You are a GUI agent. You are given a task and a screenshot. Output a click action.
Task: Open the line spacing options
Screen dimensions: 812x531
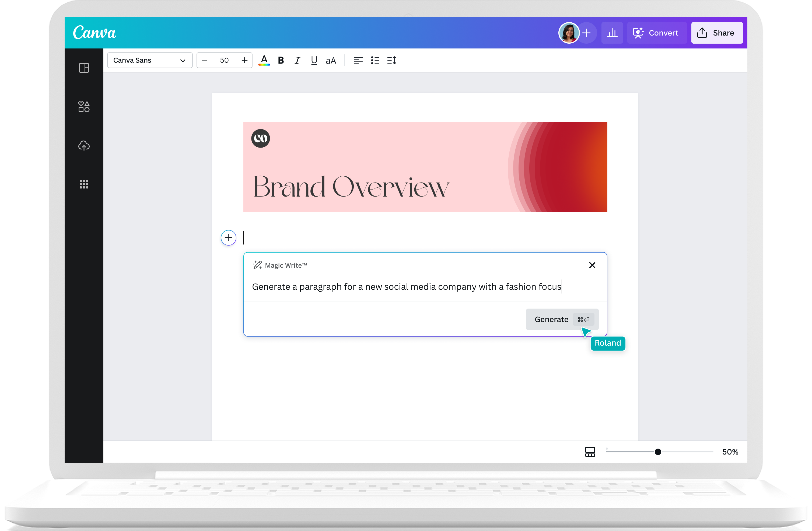(392, 60)
